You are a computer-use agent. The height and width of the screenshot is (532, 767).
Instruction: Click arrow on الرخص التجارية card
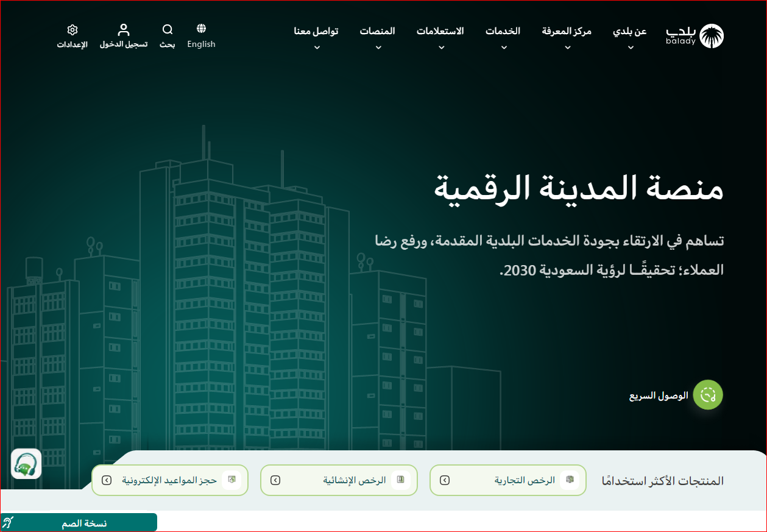coord(445,480)
